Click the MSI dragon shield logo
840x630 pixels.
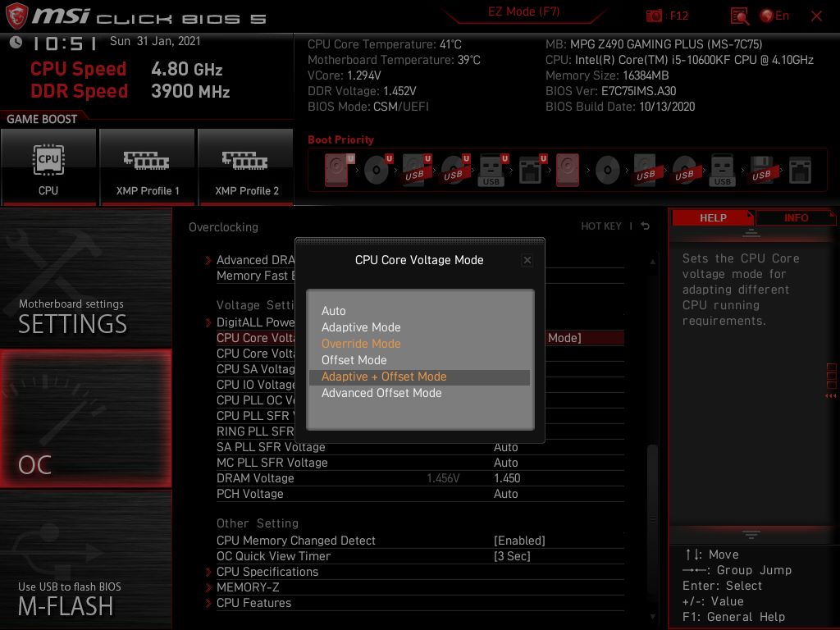point(16,16)
